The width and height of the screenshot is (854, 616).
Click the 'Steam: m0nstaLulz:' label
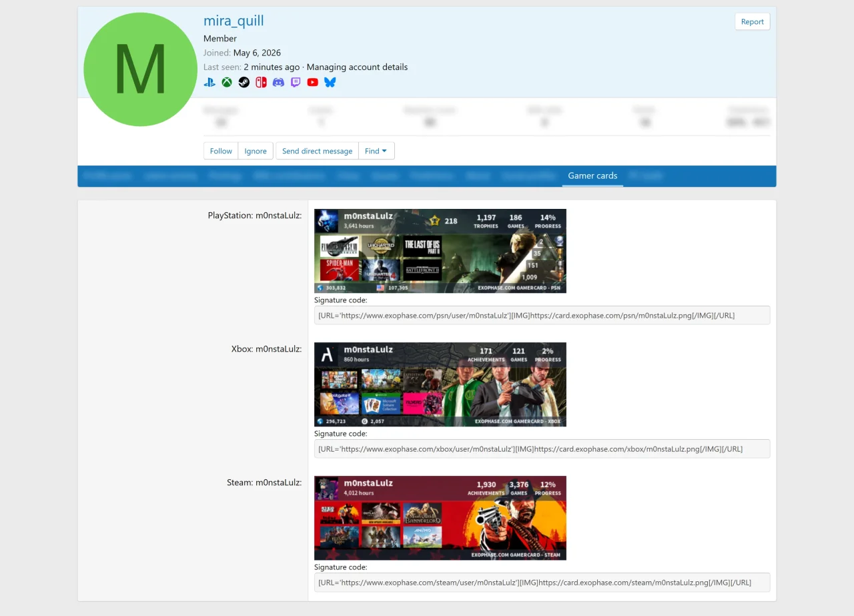point(264,483)
